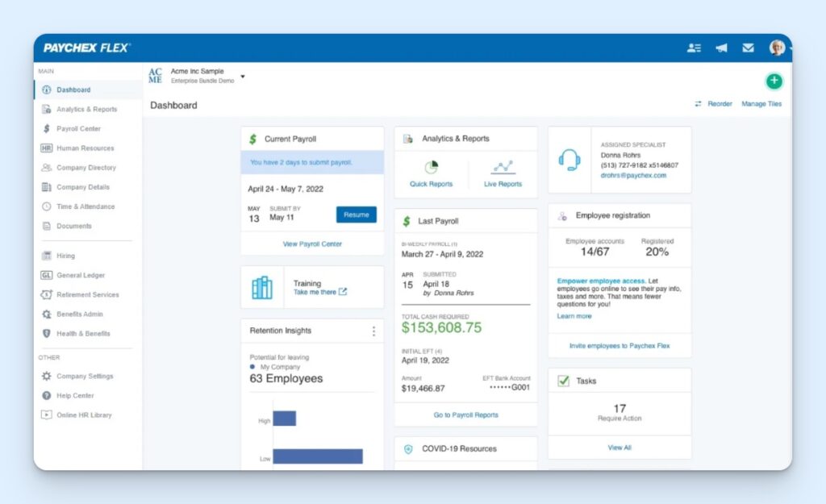Image resolution: width=826 pixels, height=504 pixels.
Task: Open View Payroll Center link
Action: click(x=312, y=244)
